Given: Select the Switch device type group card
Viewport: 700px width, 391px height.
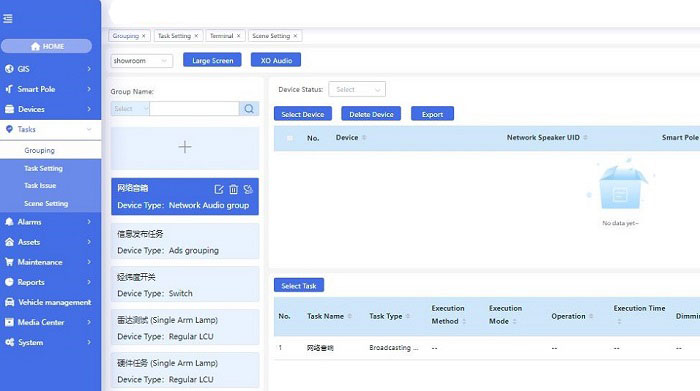Looking at the screenshot, I should (x=185, y=284).
